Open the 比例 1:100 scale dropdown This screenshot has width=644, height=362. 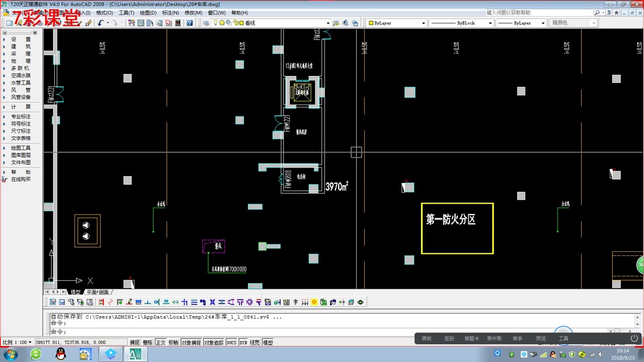coord(17,342)
